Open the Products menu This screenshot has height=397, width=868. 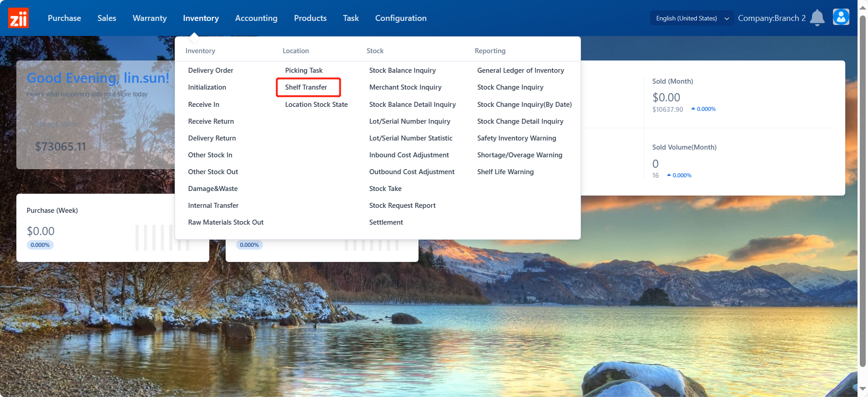pyautogui.click(x=310, y=18)
